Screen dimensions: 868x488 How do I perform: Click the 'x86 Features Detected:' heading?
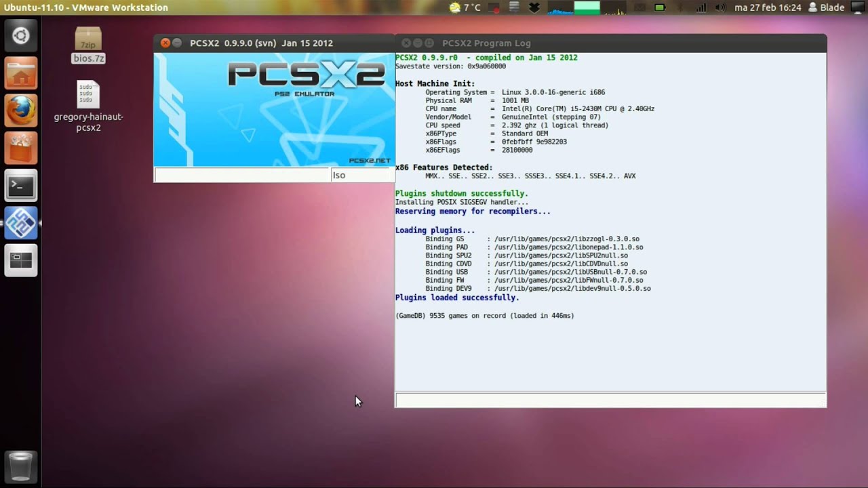[444, 167]
